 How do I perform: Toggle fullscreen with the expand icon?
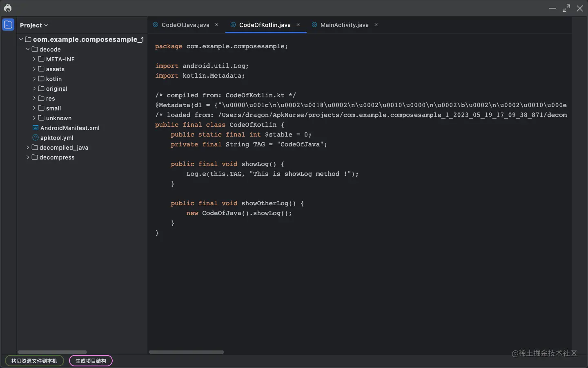coord(567,8)
